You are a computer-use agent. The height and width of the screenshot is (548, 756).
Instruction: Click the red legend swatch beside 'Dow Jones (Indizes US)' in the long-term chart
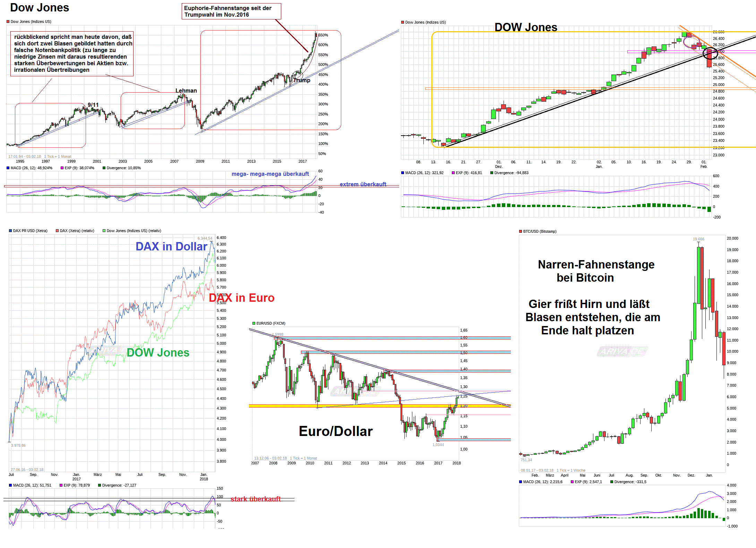pyautogui.click(x=8, y=22)
